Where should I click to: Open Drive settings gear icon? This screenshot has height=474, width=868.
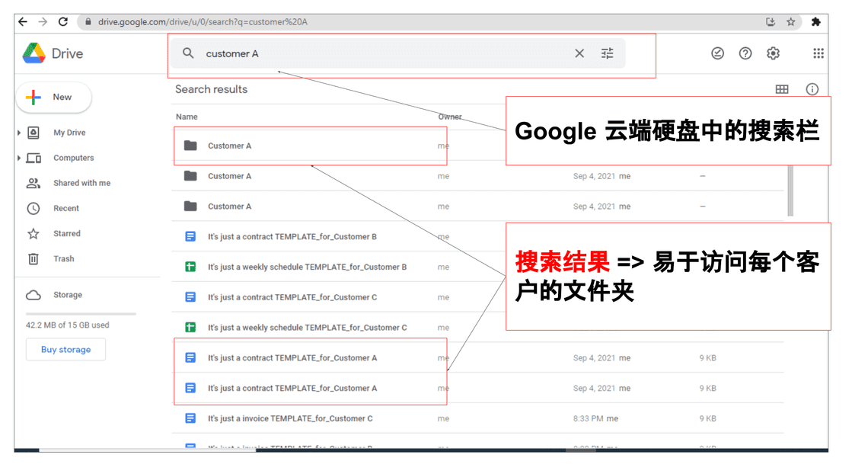(774, 53)
